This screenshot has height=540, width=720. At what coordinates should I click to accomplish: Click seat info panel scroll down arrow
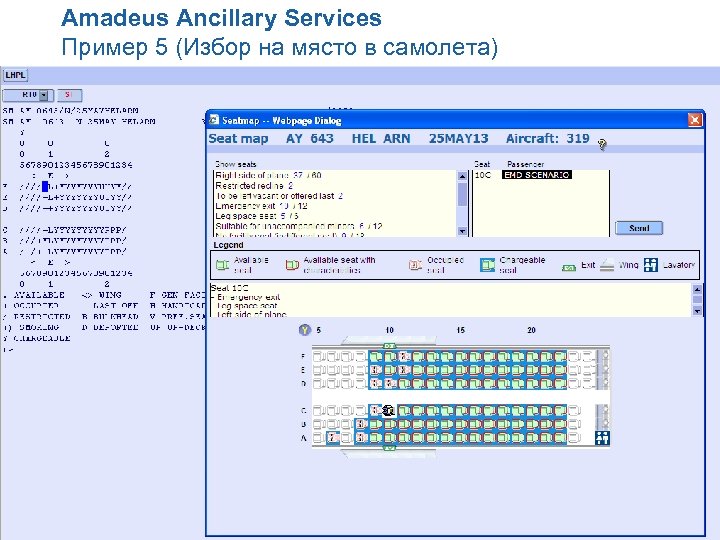(x=697, y=311)
